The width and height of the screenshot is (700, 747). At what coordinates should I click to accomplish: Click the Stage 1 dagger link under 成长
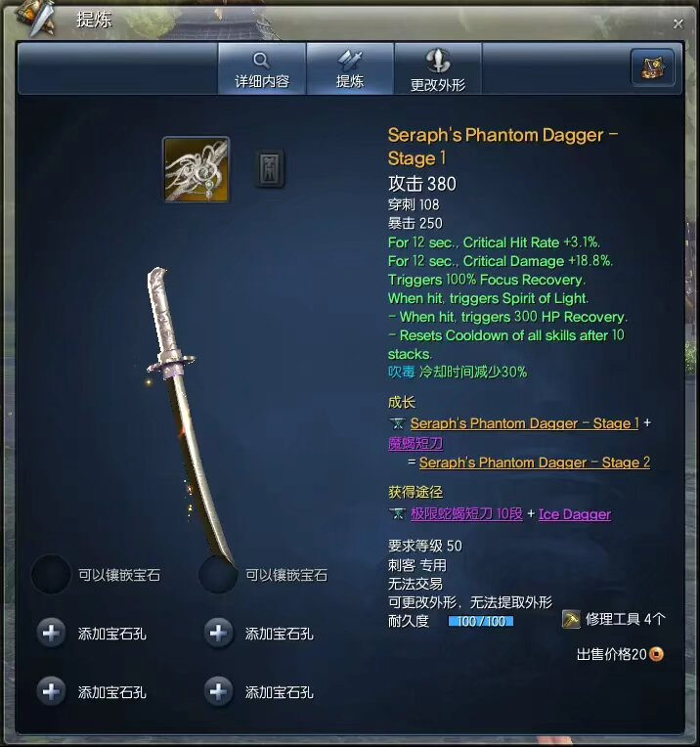pos(524,423)
